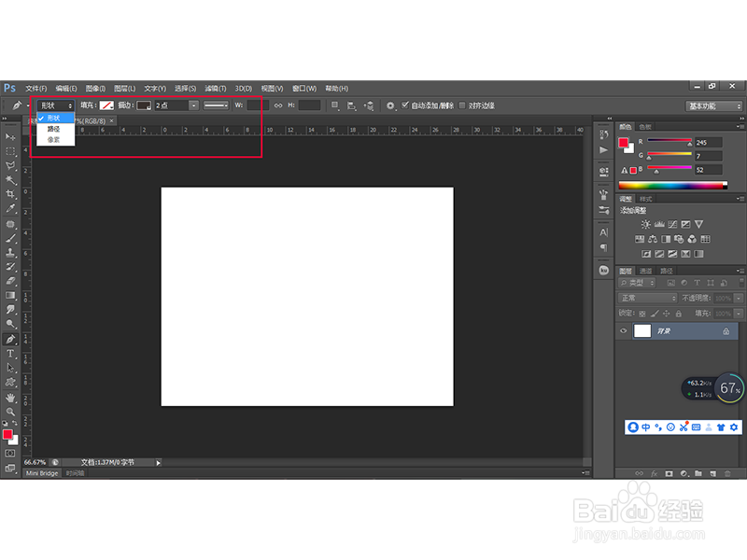Viewport: 747px width, 560px height.
Task: Select the Path Selection tool
Action: (x=10, y=368)
